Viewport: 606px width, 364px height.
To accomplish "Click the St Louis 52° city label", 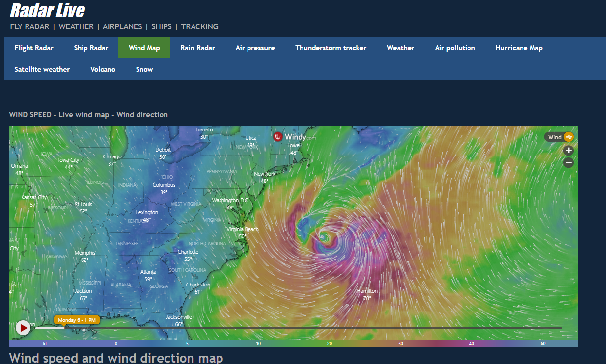I will [x=83, y=208].
